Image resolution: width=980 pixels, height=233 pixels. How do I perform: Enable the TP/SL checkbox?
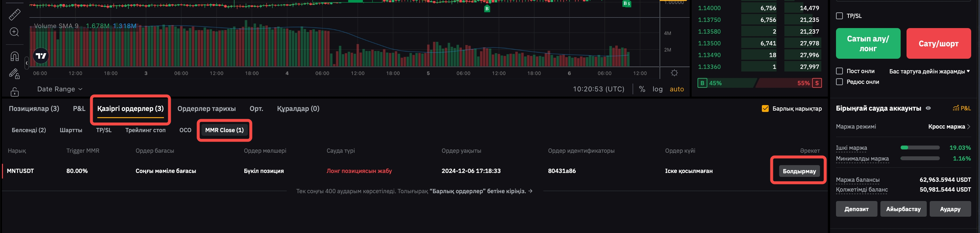pyautogui.click(x=839, y=16)
